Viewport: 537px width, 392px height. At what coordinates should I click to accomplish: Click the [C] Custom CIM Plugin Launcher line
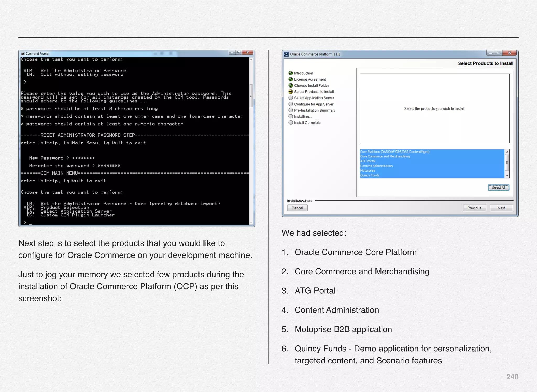coord(71,215)
